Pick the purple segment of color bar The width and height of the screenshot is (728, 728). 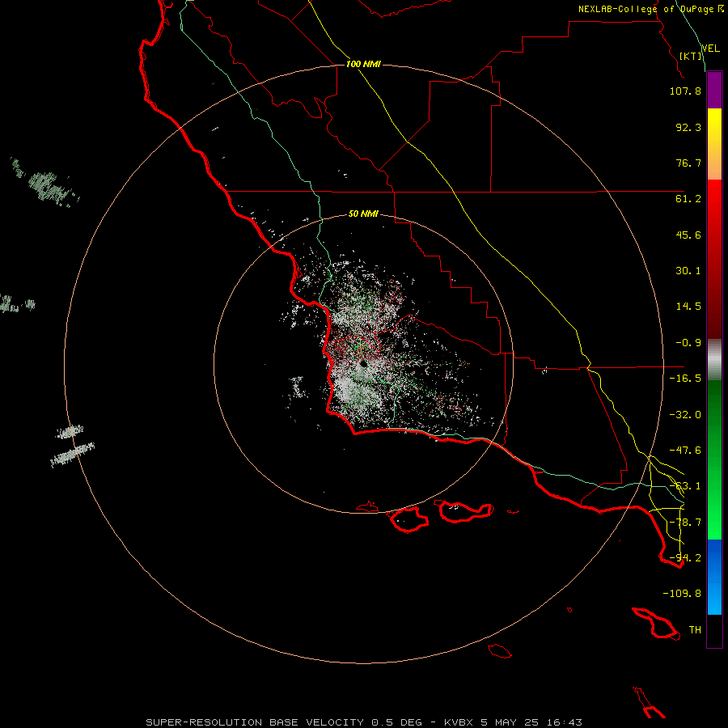tap(714, 90)
